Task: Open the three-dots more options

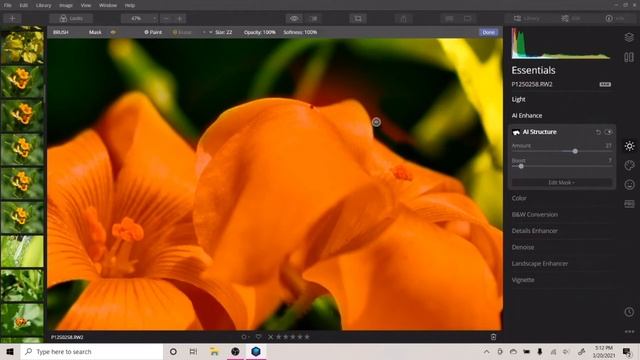Action: pos(629,331)
